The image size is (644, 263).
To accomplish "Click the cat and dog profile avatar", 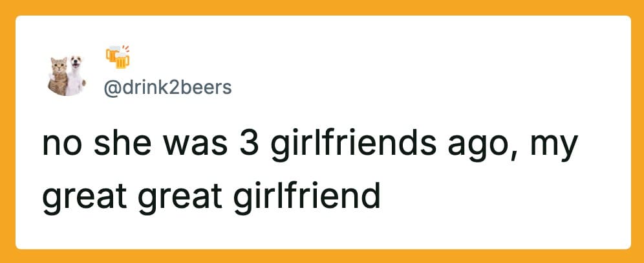I will click(x=68, y=75).
